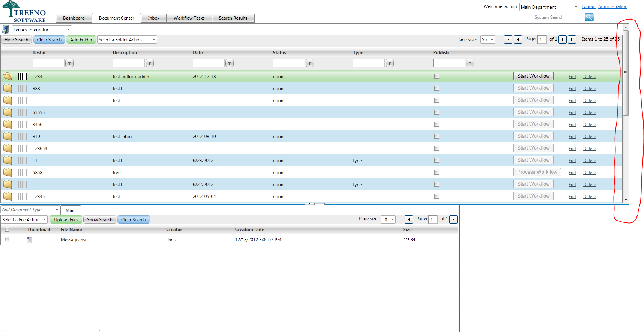Click Edit link for row 888
Screen dimensions: 644x332
(x=572, y=89)
